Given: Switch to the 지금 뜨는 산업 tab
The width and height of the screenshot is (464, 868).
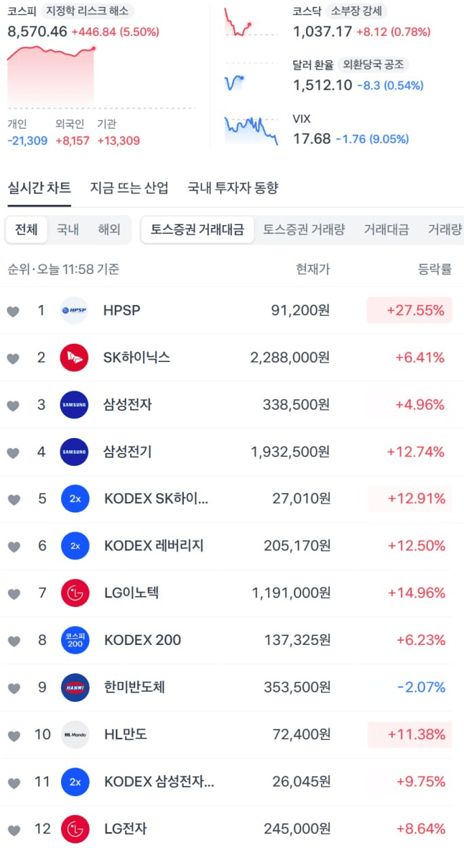Looking at the screenshot, I should tap(130, 188).
